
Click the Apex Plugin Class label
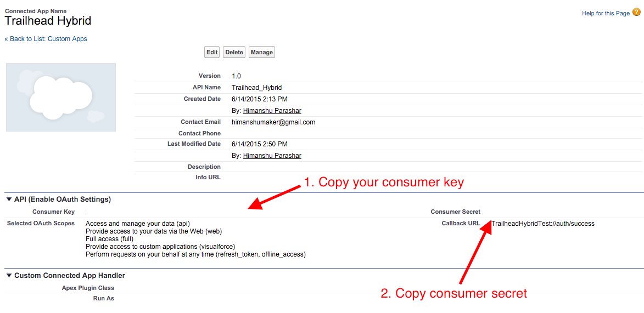pos(88,288)
